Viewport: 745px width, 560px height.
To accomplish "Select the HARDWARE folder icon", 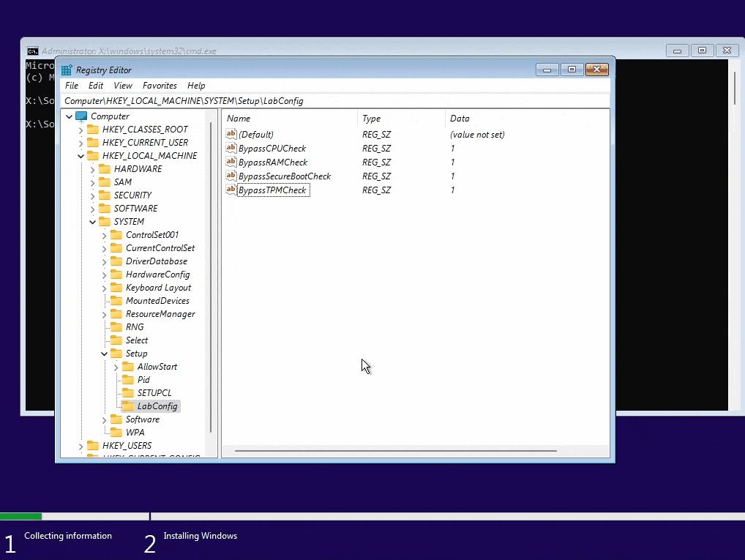I will pyautogui.click(x=105, y=169).
